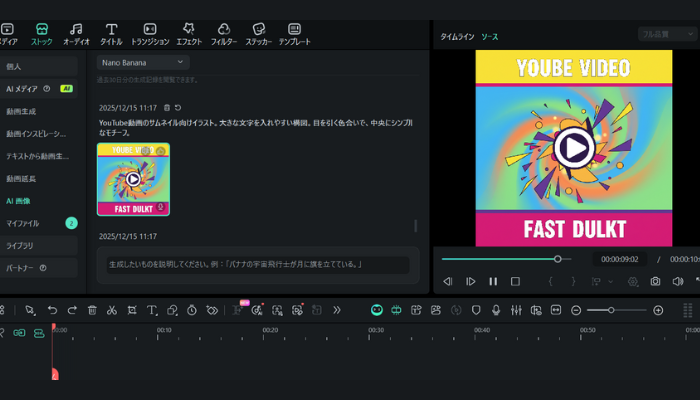Add text with the T tool

click(x=152, y=310)
